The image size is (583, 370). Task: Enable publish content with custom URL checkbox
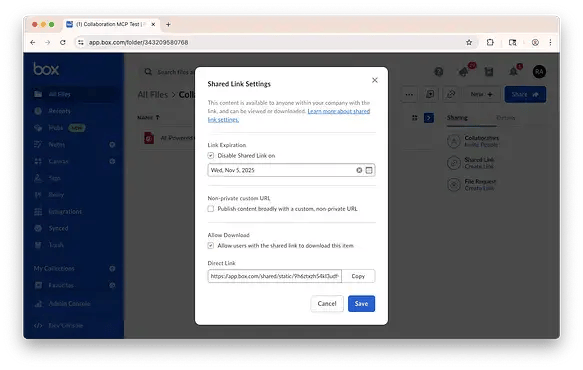click(210, 209)
